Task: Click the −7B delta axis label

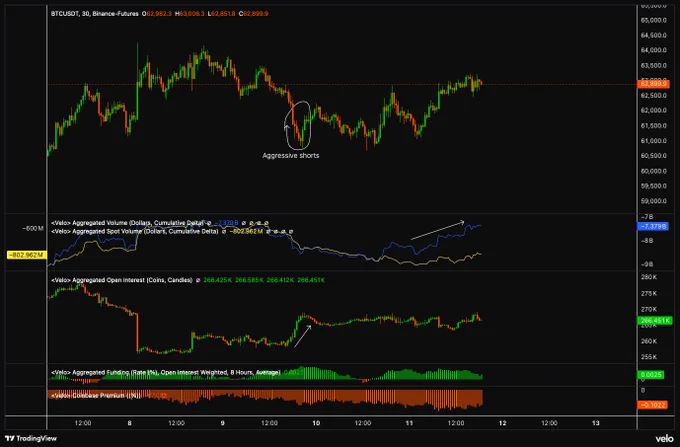Action: pos(647,217)
